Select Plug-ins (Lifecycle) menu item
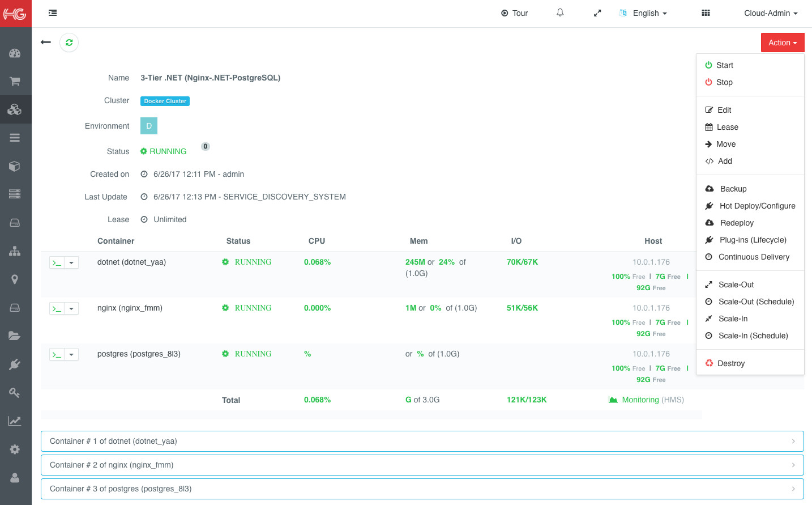This screenshot has height=505, width=812. pyautogui.click(x=750, y=240)
